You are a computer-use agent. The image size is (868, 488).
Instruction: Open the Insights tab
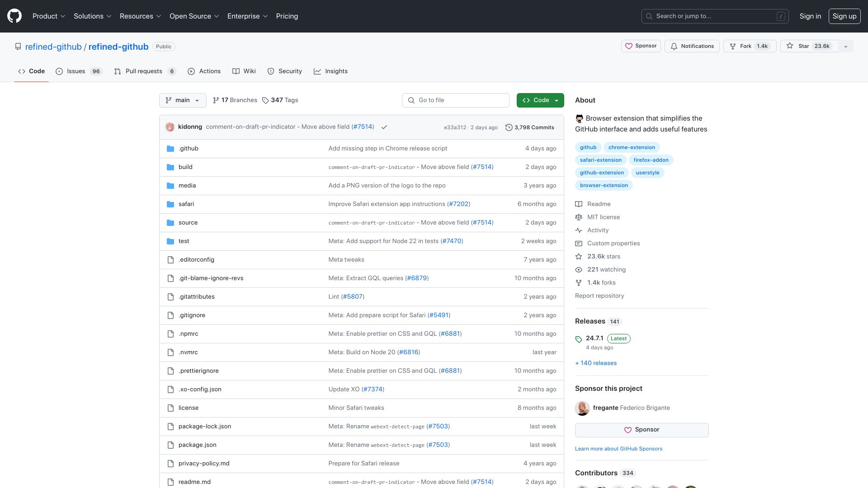pos(331,71)
